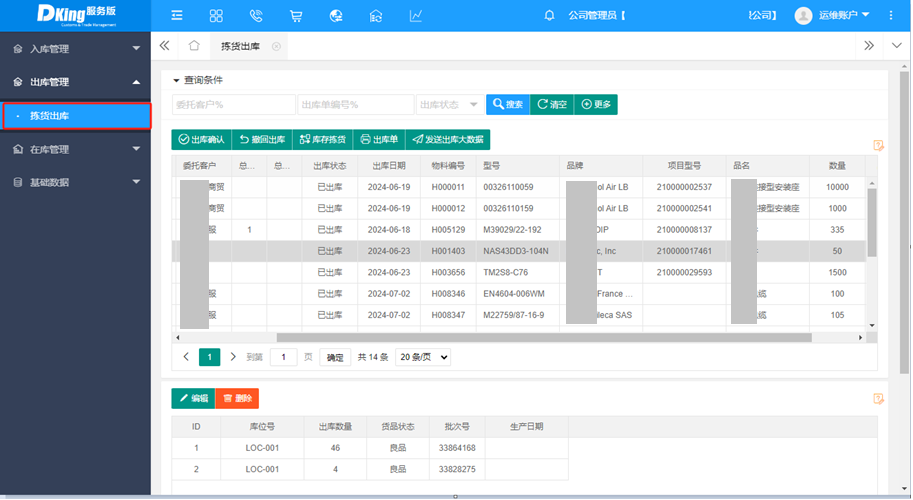Go to the home tab icon

194,46
